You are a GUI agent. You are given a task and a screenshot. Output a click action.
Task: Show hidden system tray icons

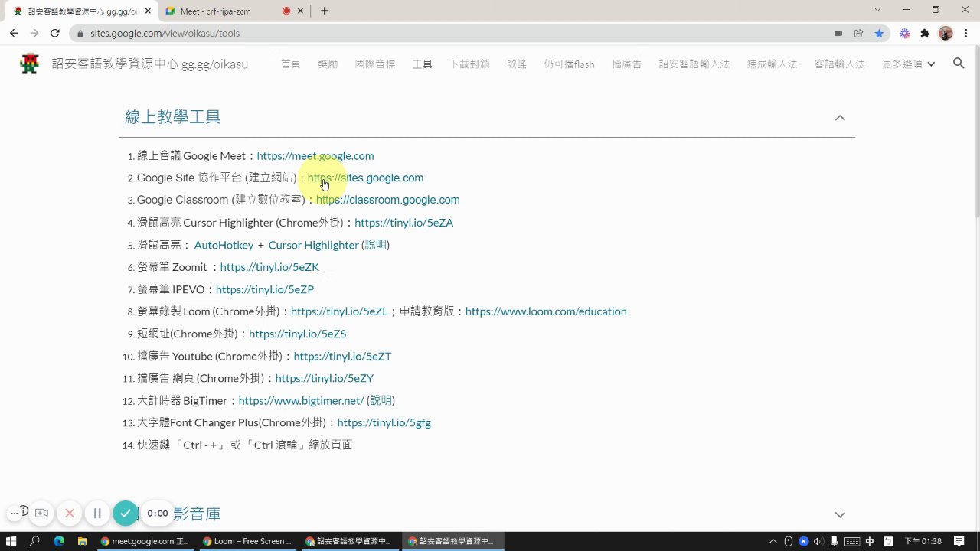[x=773, y=541]
